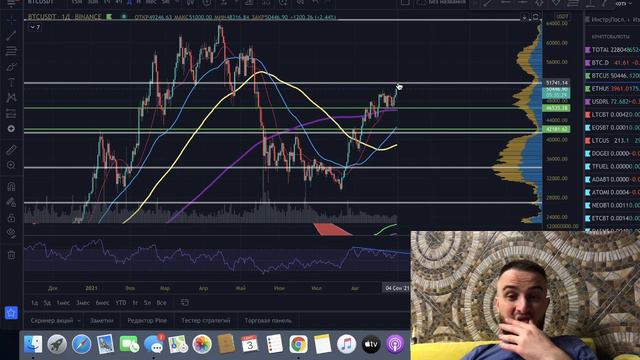Image resolution: width=640 pixels, height=360 pixels.
Task: Open the Скринер акций tab
Action: point(51,321)
